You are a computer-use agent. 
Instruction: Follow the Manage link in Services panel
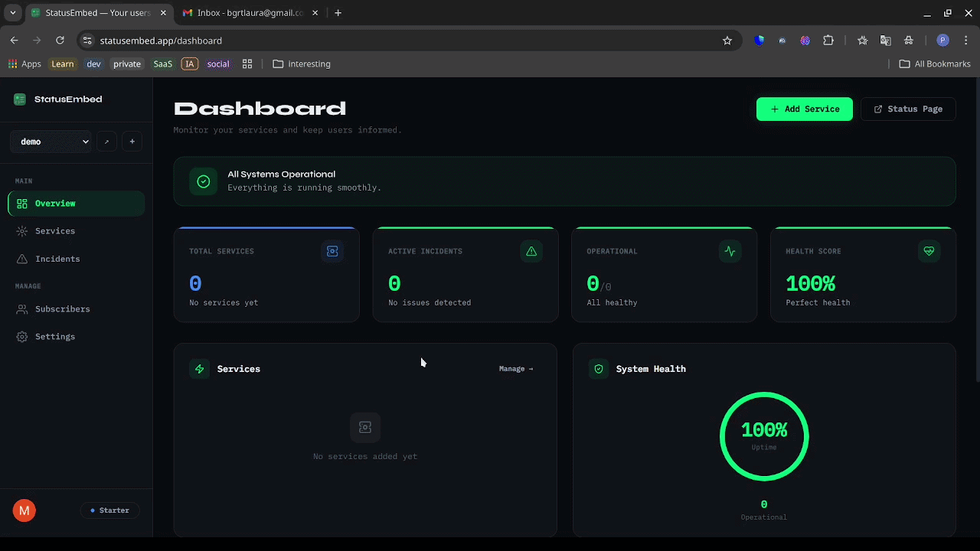[516, 369]
